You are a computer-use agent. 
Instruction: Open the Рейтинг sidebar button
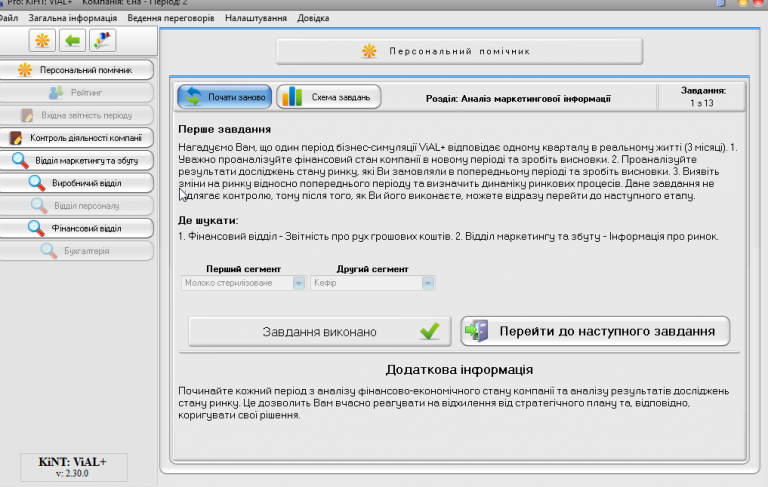coord(76,93)
